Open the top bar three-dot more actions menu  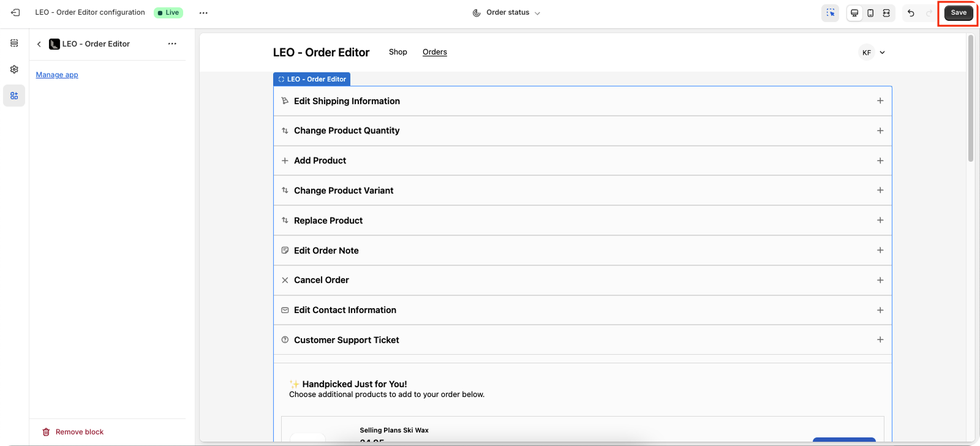click(x=203, y=13)
